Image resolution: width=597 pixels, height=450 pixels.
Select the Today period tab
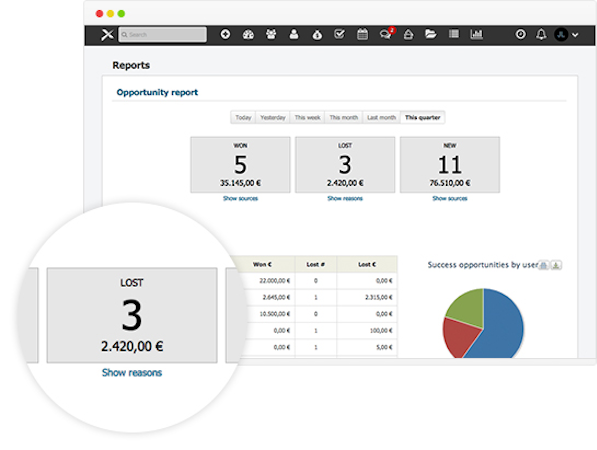click(x=243, y=117)
